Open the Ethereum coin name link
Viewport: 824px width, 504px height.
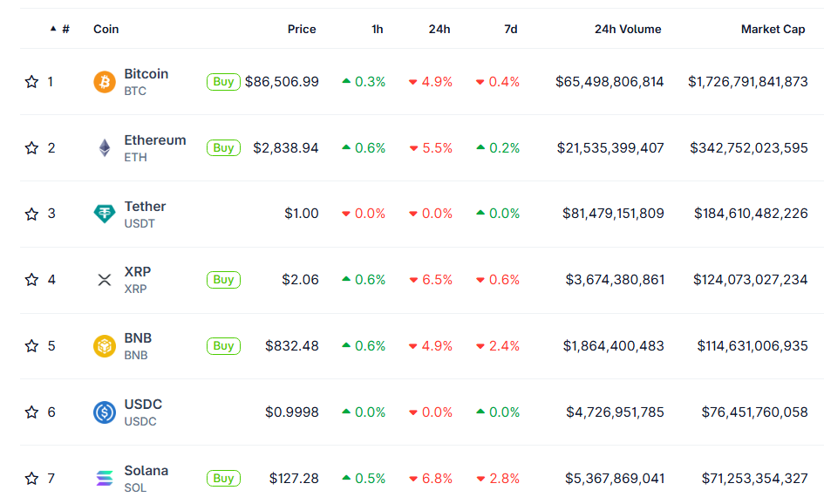[154, 140]
